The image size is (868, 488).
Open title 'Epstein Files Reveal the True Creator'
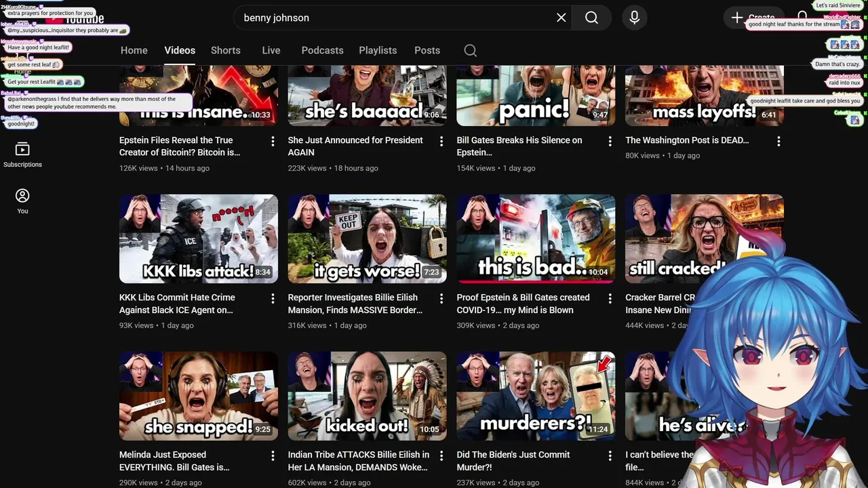pyautogui.click(x=180, y=146)
